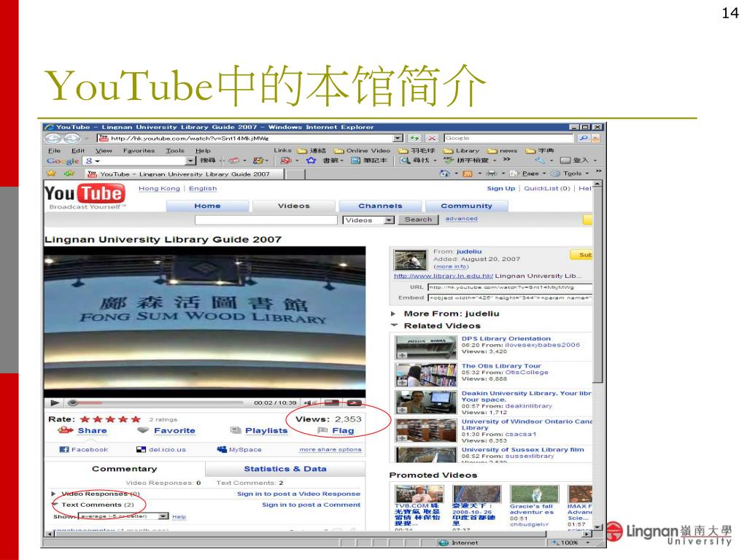Click the Stop loading X icon

coord(432,138)
